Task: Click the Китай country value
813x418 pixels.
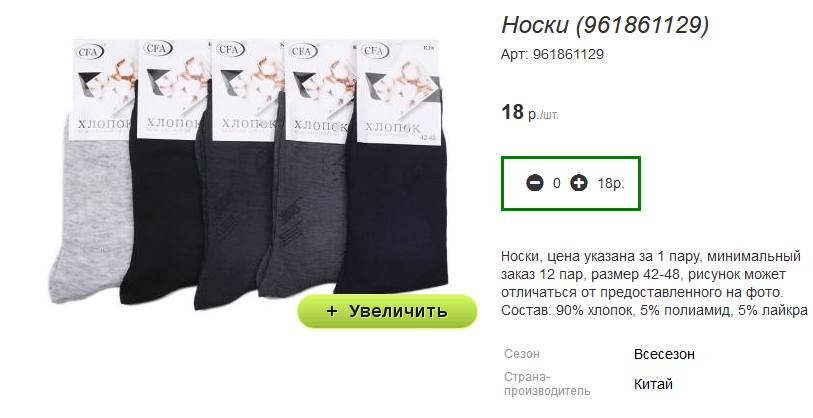Action: click(653, 384)
